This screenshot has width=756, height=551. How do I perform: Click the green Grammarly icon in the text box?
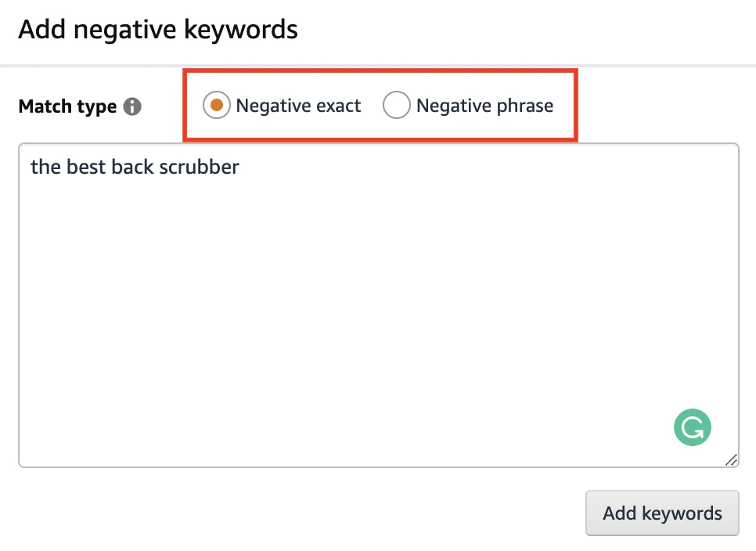pyautogui.click(x=693, y=427)
